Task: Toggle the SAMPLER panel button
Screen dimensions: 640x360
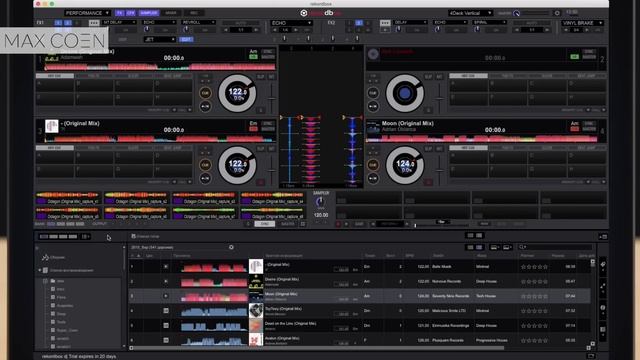Action: point(149,13)
